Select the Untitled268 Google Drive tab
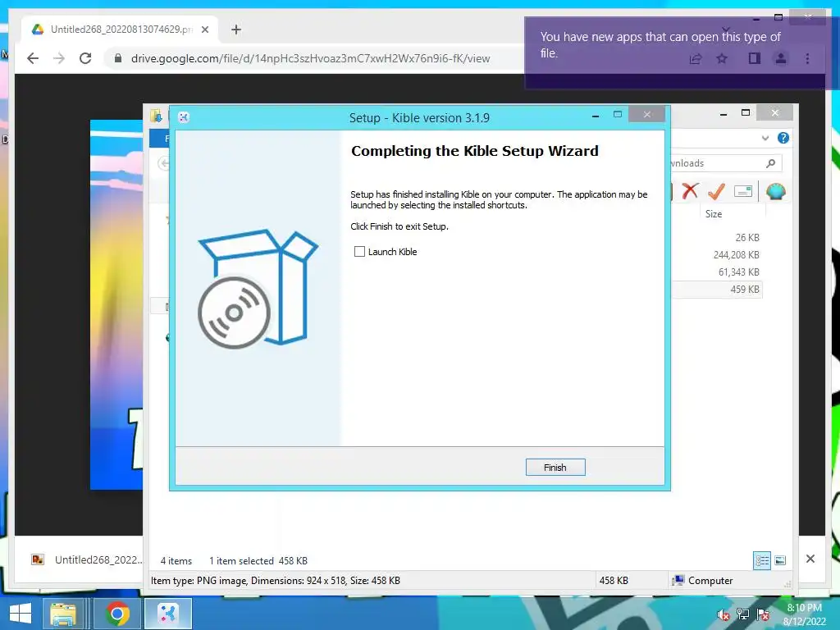Image resolution: width=840 pixels, height=630 pixels. click(120, 30)
